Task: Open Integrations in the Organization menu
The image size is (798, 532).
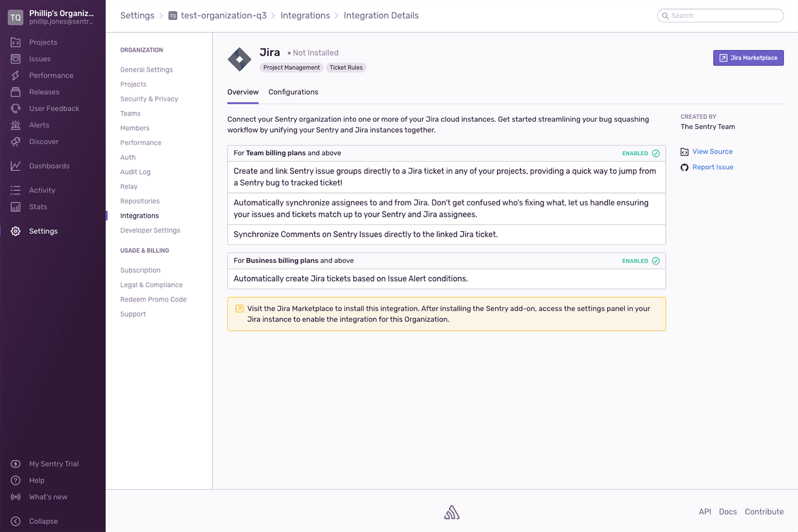Action: (x=139, y=215)
